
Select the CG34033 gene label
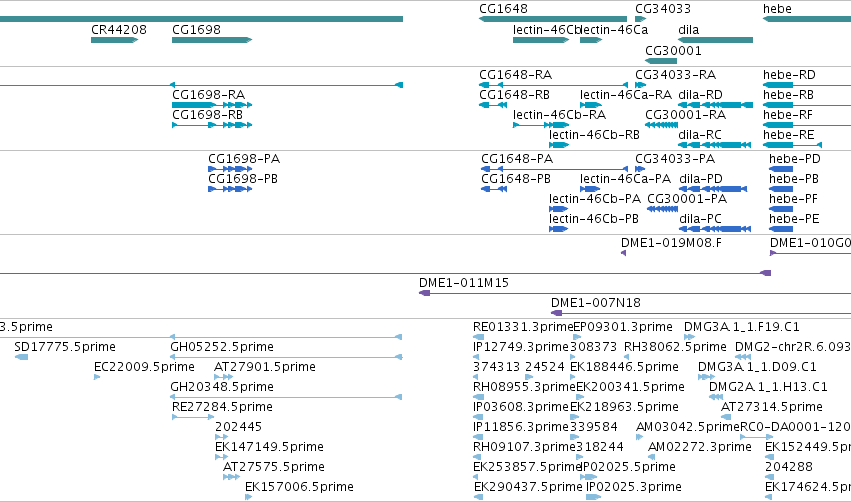pyautogui.click(x=663, y=9)
